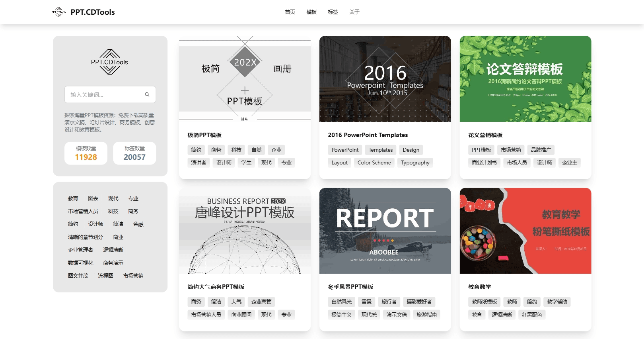644x339 pixels.
Task: Open the 2016 Powerpoint Templates thumbnail
Action: coord(385,79)
